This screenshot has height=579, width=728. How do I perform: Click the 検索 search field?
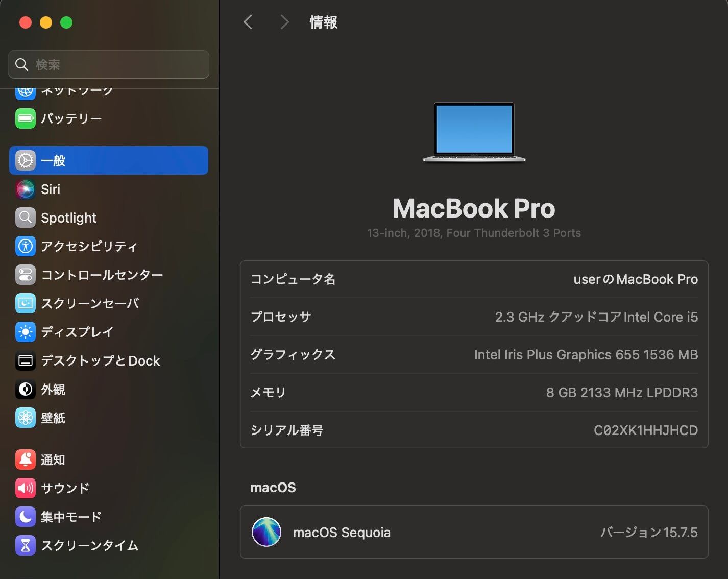coord(109,64)
